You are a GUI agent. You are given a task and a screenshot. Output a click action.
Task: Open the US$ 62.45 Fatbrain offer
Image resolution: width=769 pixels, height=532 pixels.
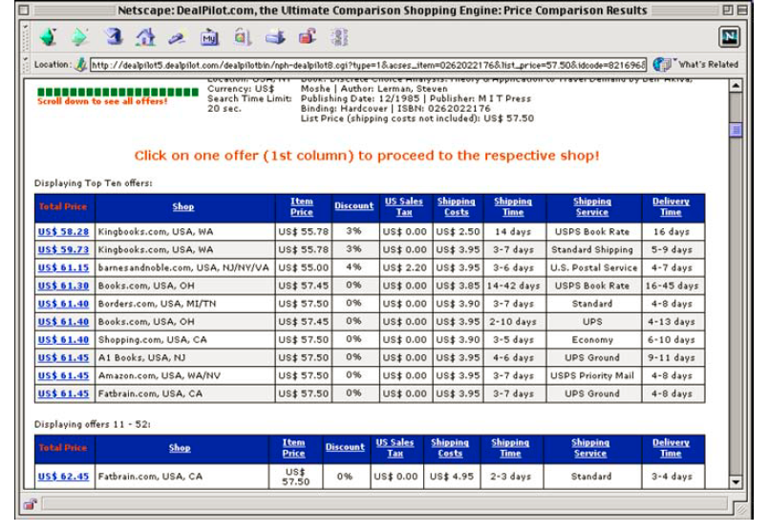click(x=63, y=477)
